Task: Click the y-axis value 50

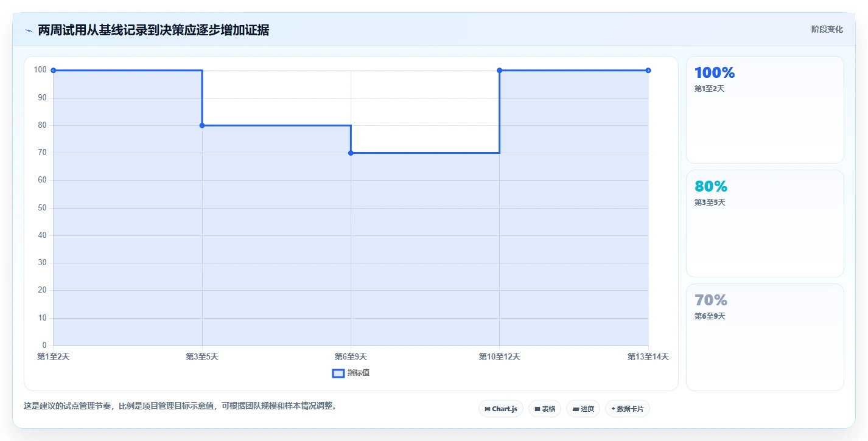Action: pos(43,208)
